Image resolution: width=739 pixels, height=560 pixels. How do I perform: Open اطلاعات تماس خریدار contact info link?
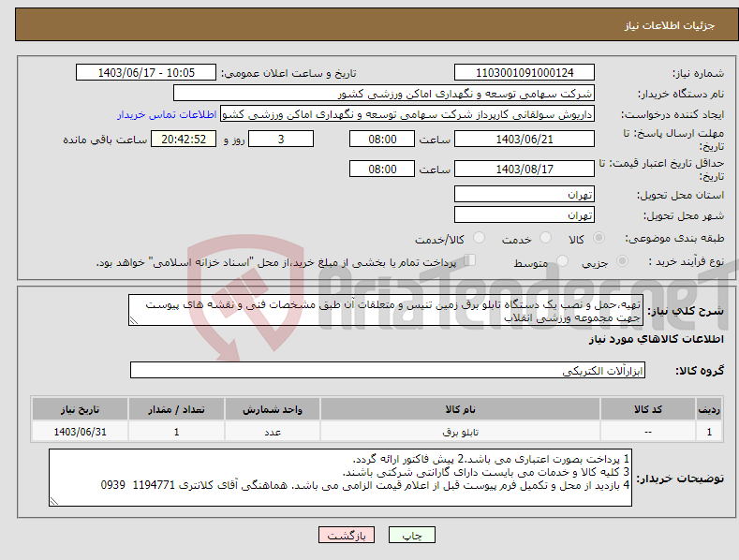pos(167,114)
